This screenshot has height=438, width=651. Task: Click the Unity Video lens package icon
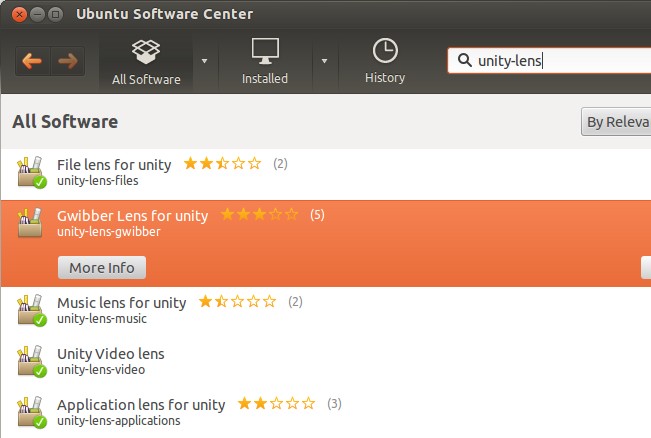[x=32, y=361]
